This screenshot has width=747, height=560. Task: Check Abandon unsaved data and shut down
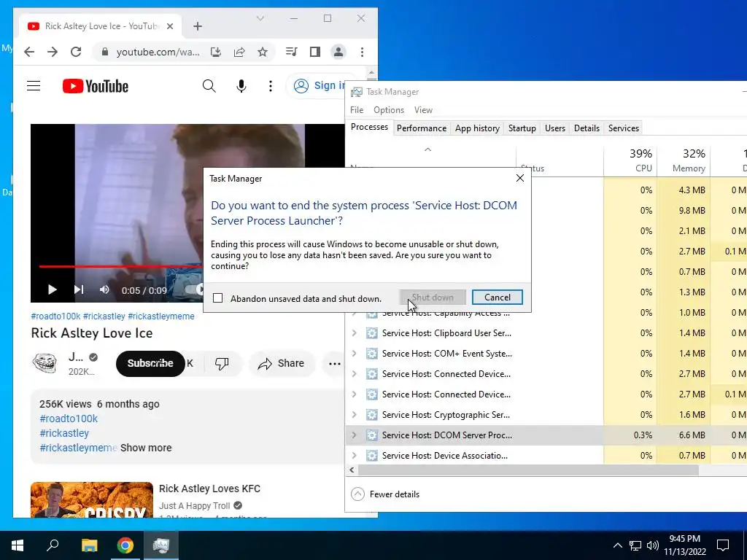217,298
